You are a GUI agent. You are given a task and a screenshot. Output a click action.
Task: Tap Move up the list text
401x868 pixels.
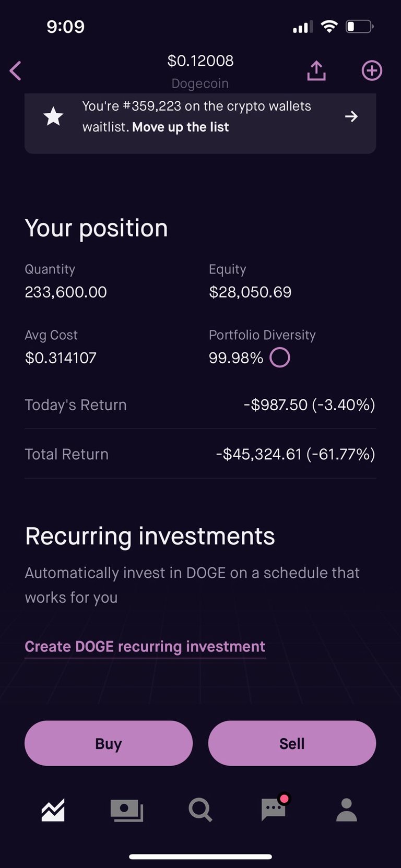pos(181,127)
